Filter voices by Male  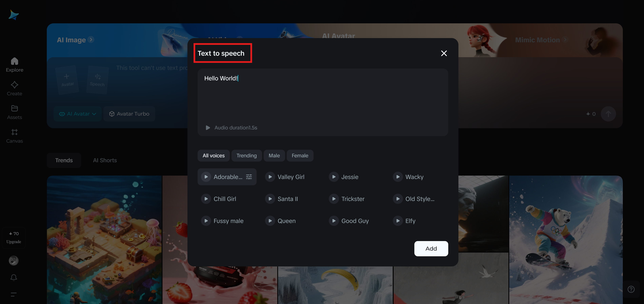click(274, 156)
